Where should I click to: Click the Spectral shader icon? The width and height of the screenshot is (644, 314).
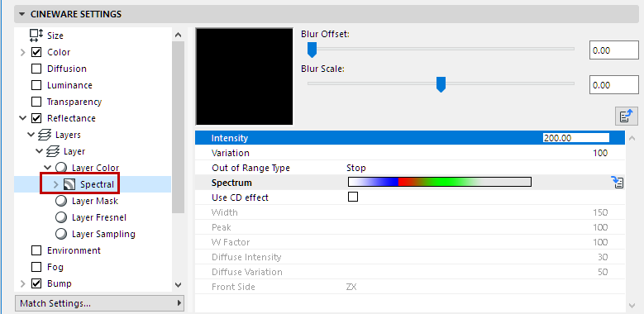(x=69, y=185)
